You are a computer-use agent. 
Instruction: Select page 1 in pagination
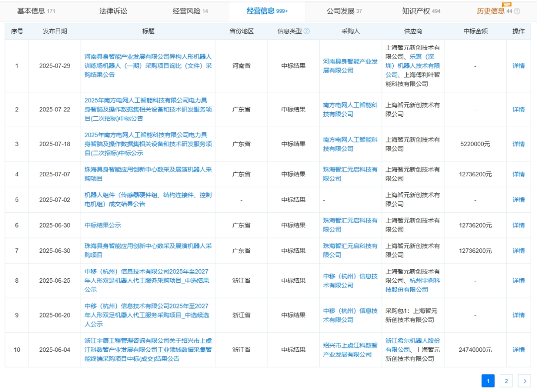pyautogui.click(x=488, y=381)
